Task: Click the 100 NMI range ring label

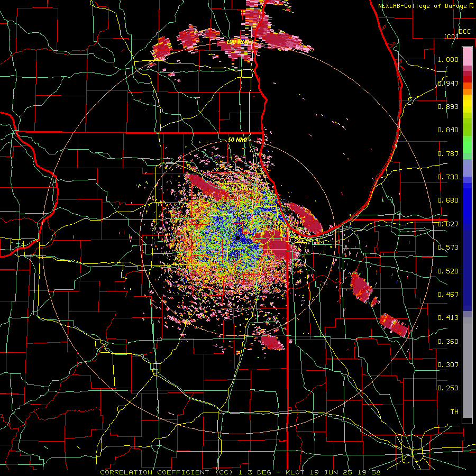Action: 237,42
